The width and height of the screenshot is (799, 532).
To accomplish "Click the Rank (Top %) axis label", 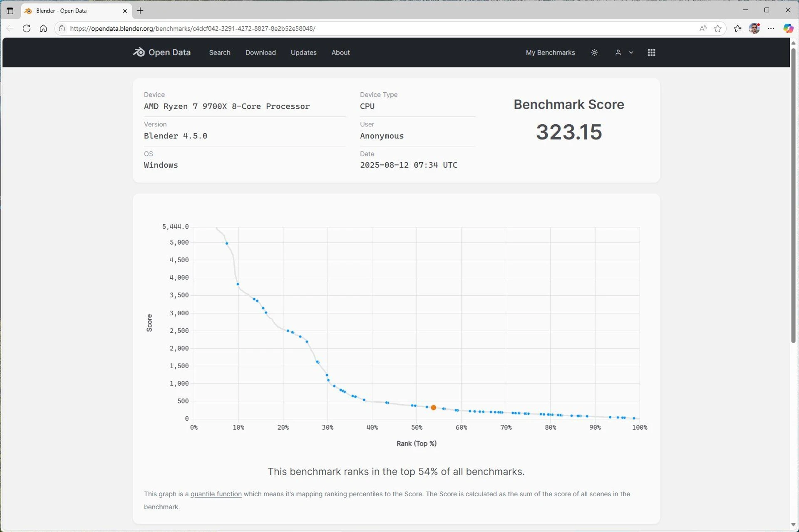I will coord(416,443).
